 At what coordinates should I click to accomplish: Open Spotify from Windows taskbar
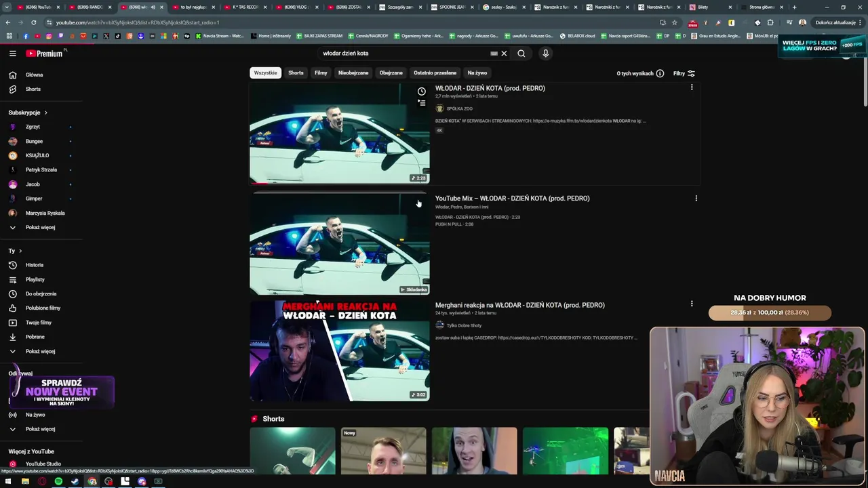click(x=58, y=481)
